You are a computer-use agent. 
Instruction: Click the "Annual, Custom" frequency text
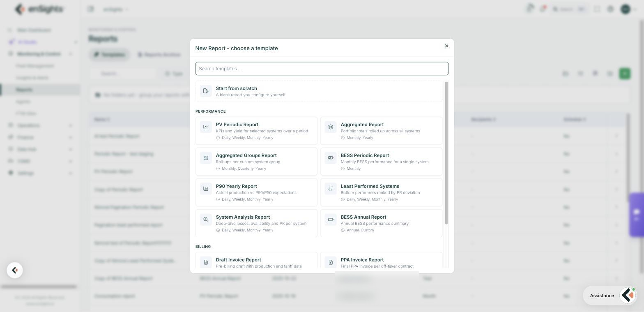[x=360, y=230]
